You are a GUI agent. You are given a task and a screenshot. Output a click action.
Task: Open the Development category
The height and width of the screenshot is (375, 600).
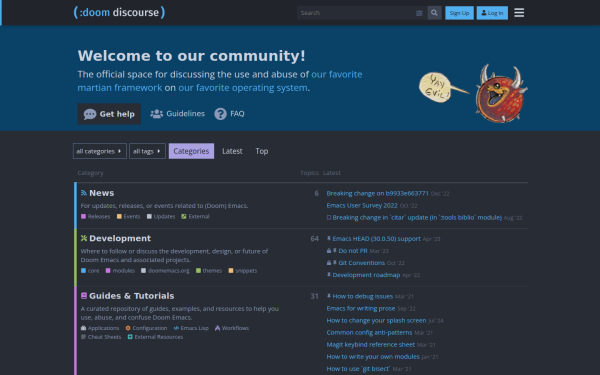[x=120, y=238]
